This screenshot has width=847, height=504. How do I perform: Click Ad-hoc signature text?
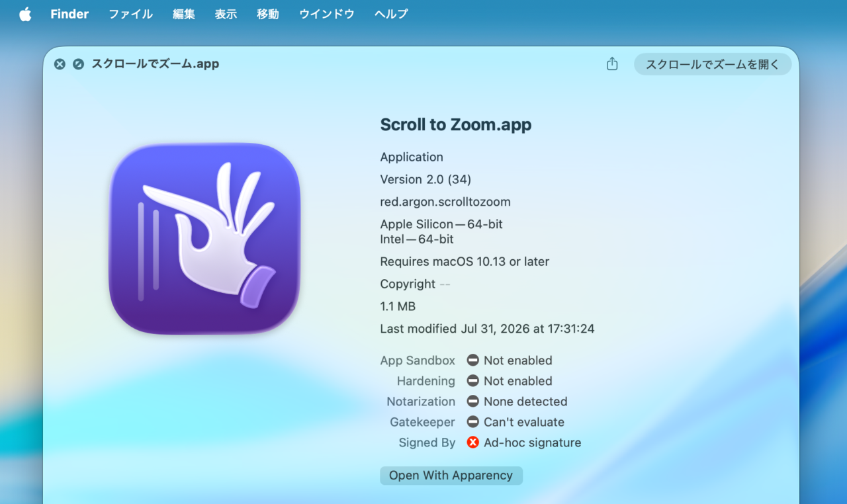pos(533,442)
